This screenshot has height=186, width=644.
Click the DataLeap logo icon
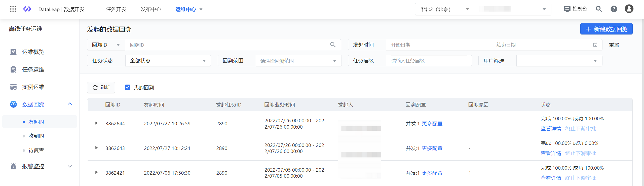(x=27, y=9)
